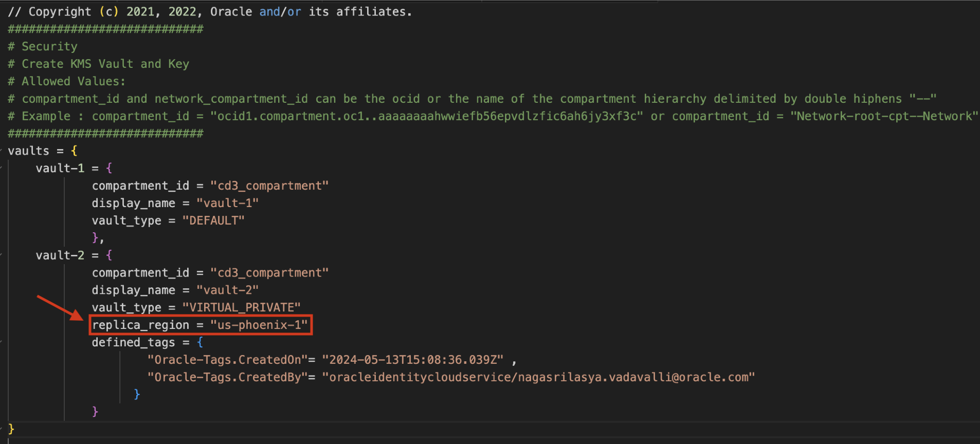980x444 pixels.
Task: Collapse the vaults block fold arrow
Action: (x=2, y=151)
